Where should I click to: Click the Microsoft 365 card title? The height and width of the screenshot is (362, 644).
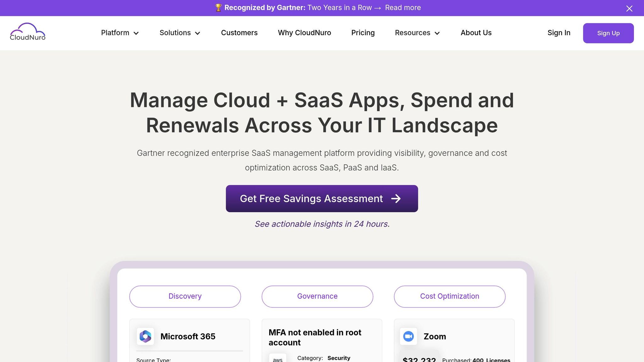[188, 337]
